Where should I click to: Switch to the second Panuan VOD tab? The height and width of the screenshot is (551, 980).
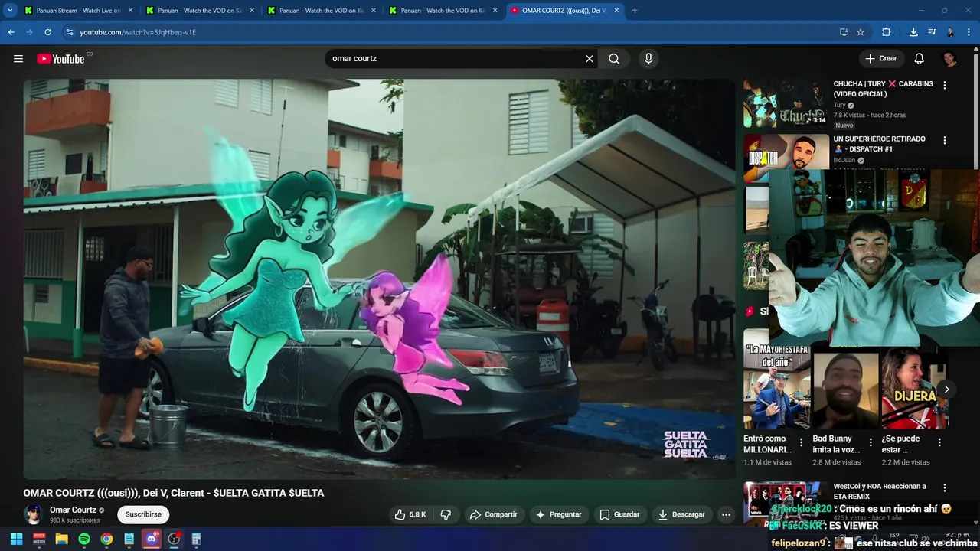(x=199, y=11)
